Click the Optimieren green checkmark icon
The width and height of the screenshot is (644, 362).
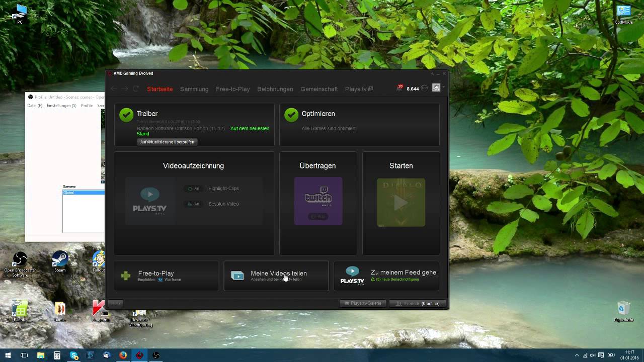(x=291, y=115)
